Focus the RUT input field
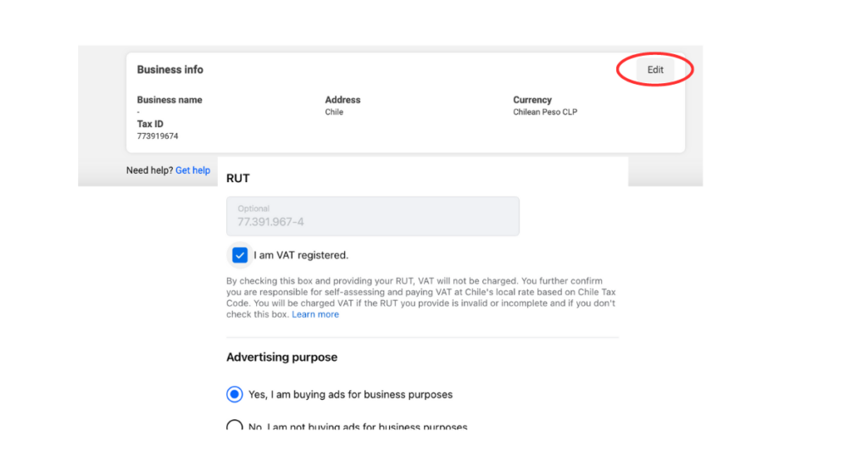 [372, 216]
